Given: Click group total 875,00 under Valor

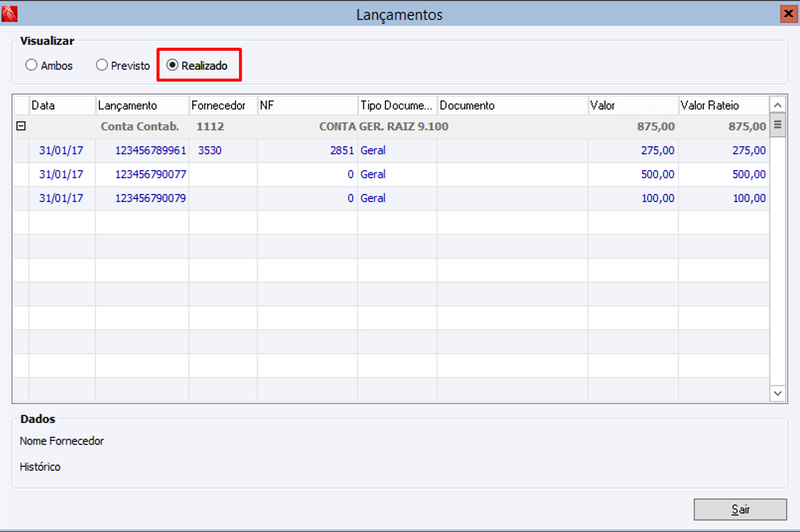Looking at the screenshot, I should tap(656, 126).
